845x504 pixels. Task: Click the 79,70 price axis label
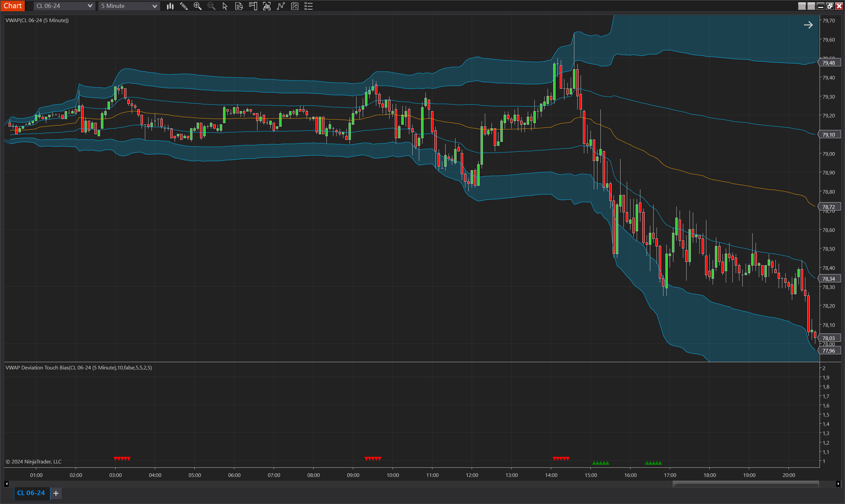(x=828, y=20)
